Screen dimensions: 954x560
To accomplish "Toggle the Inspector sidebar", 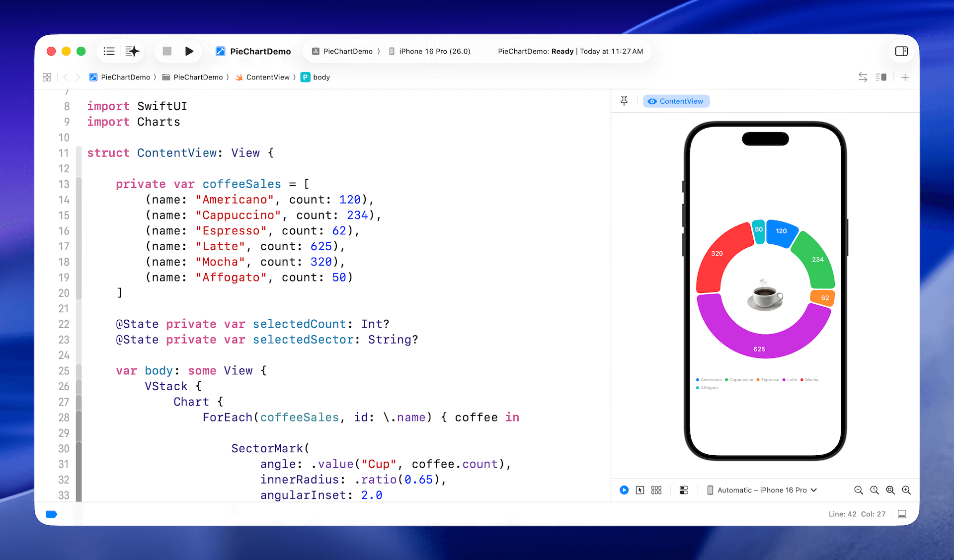I will click(901, 51).
